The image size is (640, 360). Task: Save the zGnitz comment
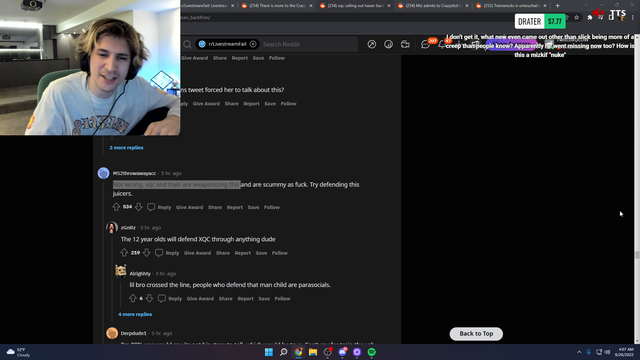(261, 253)
